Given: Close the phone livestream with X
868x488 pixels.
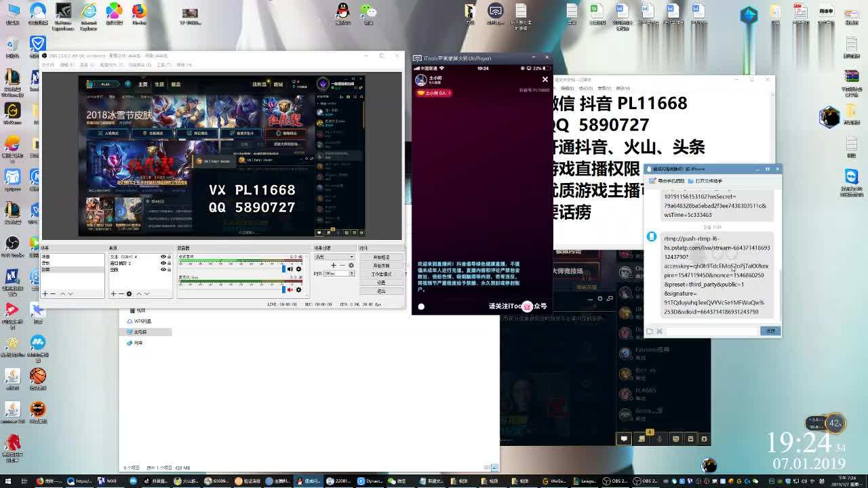Looking at the screenshot, I should click(545, 79).
